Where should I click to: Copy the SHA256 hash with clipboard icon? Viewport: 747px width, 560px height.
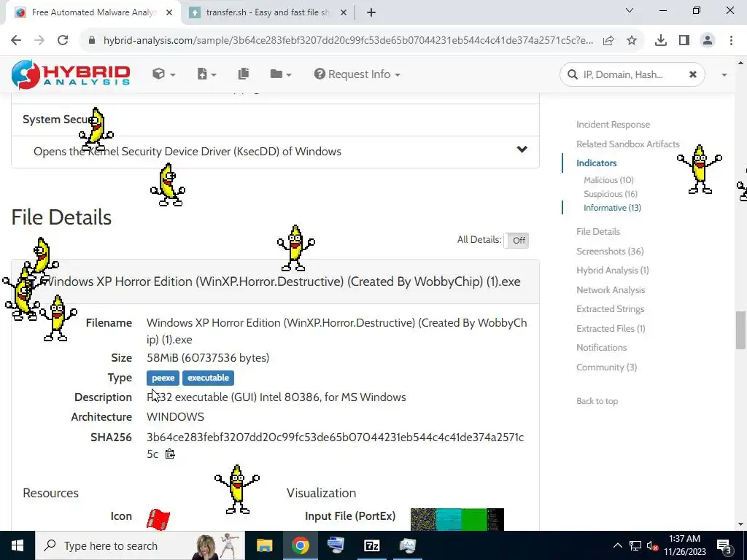point(170,454)
